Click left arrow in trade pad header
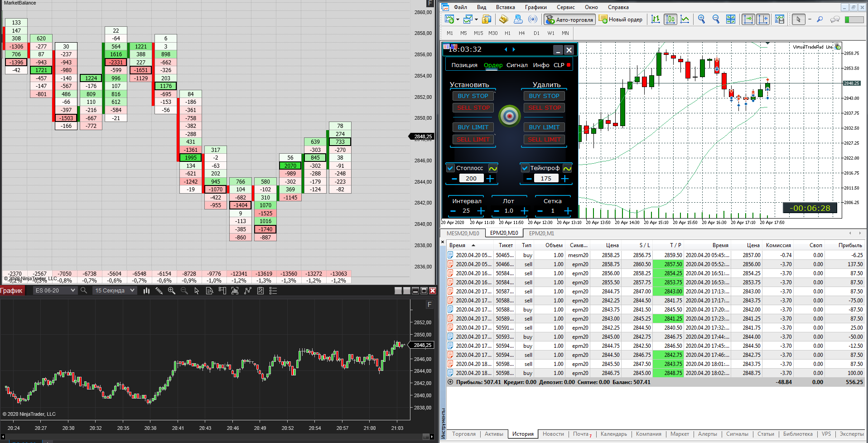 click(x=506, y=49)
